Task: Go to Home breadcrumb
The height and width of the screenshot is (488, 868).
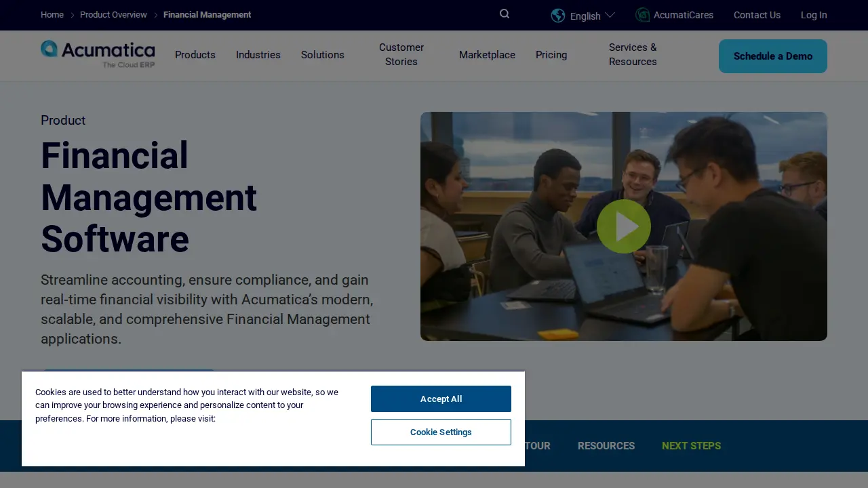Action: click(x=52, y=15)
